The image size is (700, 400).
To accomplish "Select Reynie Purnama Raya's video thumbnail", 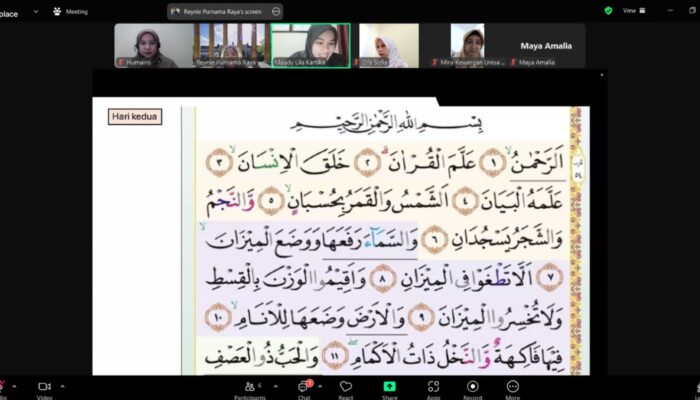I will point(232,46).
